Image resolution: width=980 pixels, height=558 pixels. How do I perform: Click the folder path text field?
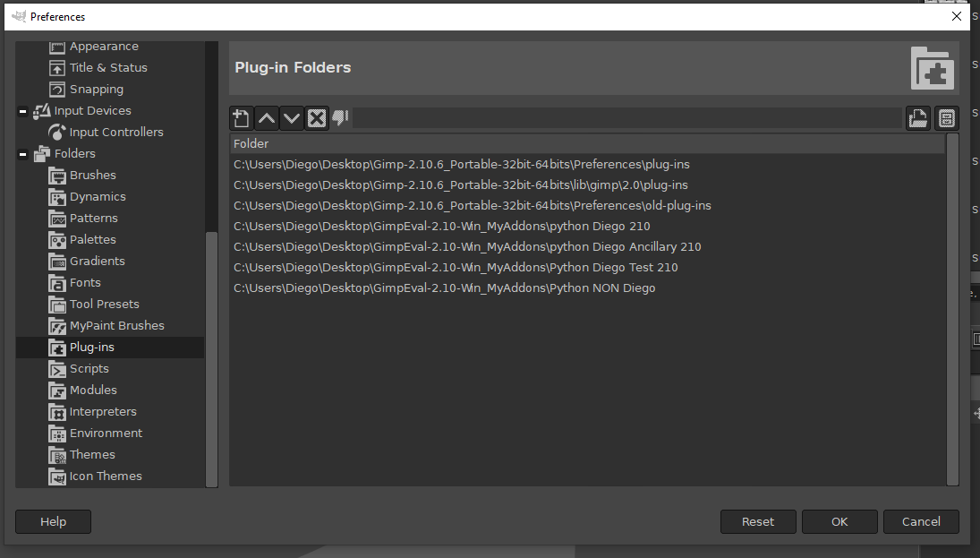627,118
